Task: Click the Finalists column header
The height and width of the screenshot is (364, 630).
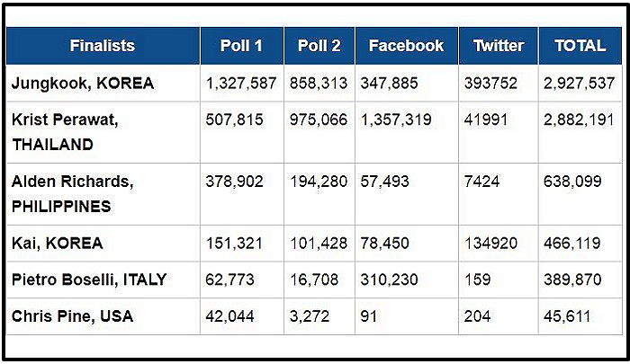Action: 102,46
